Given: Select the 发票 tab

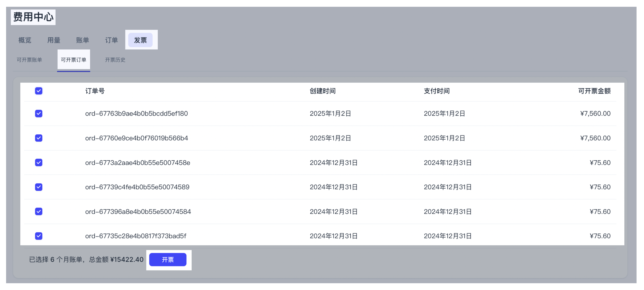Looking at the screenshot, I should pyautogui.click(x=141, y=40).
